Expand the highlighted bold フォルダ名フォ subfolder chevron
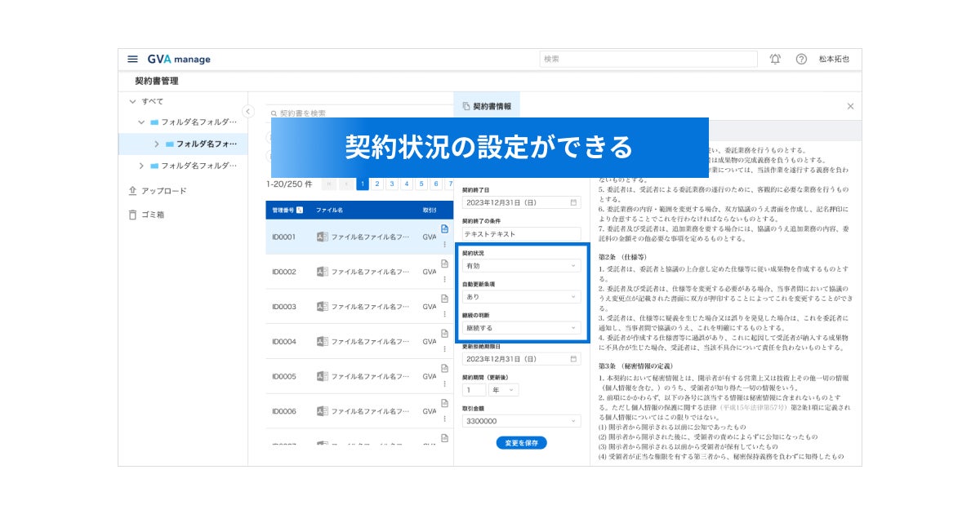The width and height of the screenshot is (980, 514). 157,144
